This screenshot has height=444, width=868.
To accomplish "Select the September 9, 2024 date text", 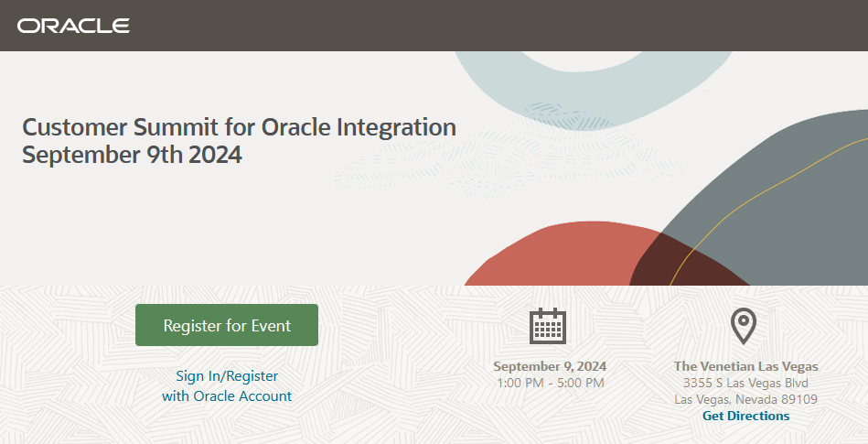I will (550, 366).
